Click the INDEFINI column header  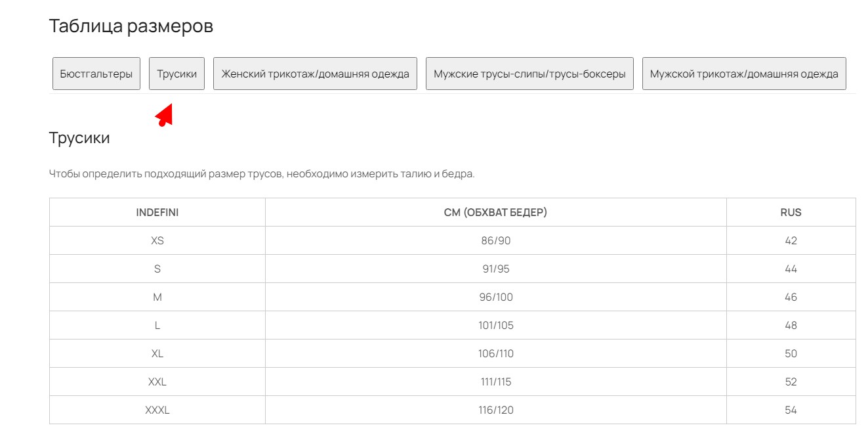(x=157, y=213)
